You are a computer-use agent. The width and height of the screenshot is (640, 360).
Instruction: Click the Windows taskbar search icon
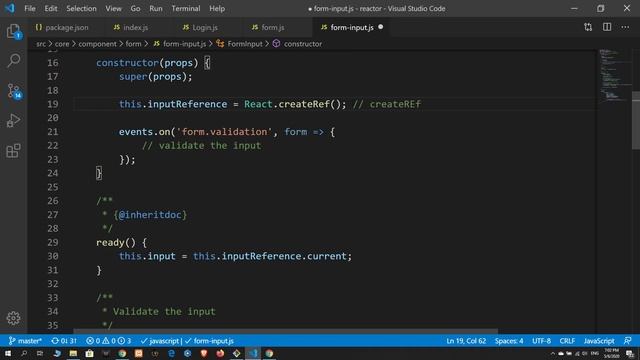click(x=24, y=353)
